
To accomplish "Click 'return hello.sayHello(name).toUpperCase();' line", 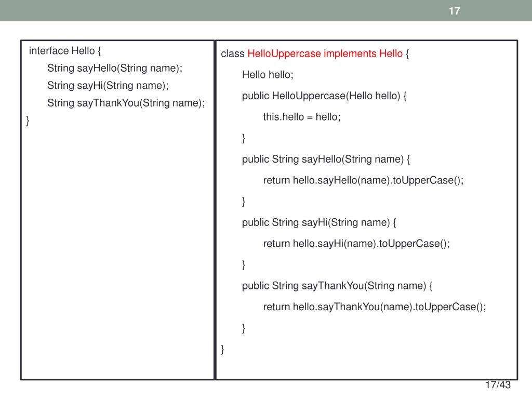I will tap(363, 180).
